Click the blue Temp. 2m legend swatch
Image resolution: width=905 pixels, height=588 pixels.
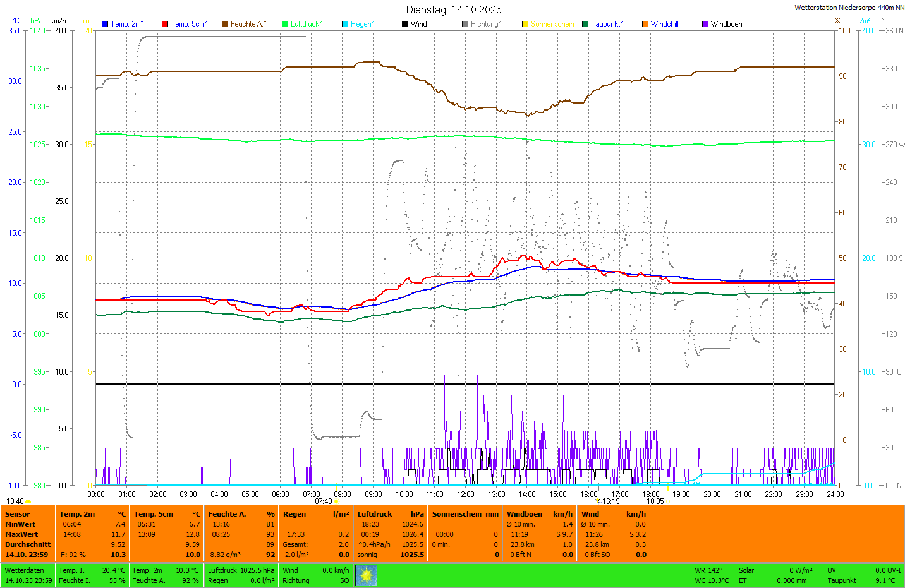coord(105,24)
